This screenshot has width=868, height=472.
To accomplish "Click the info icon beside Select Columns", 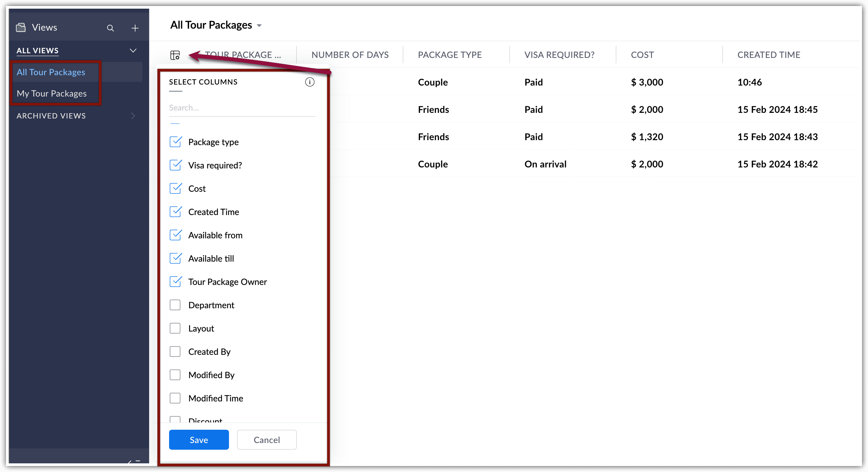I will pyautogui.click(x=310, y=82).
